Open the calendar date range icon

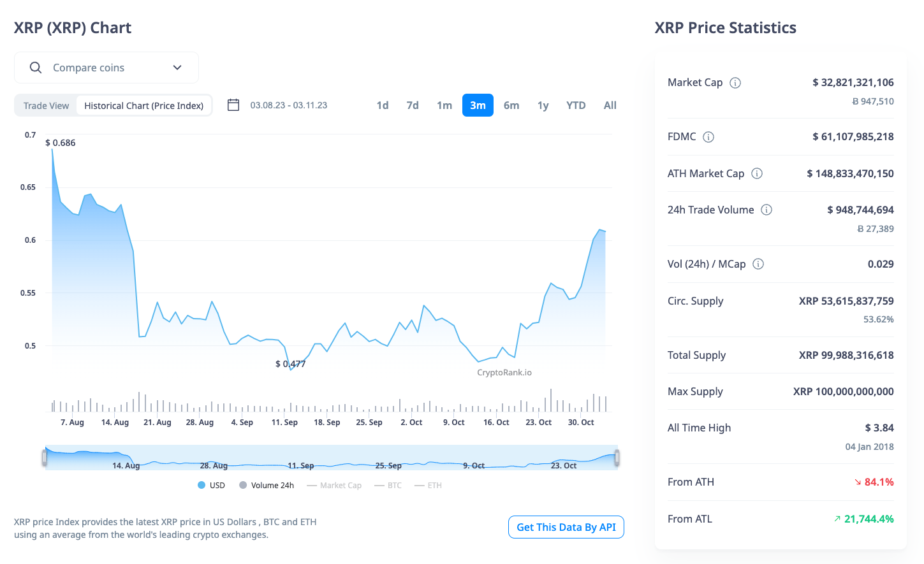[233, 105]
